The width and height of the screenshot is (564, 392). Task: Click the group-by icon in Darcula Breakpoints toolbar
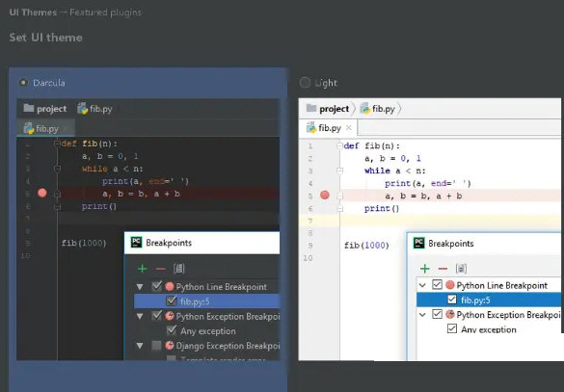click(178, 269)
